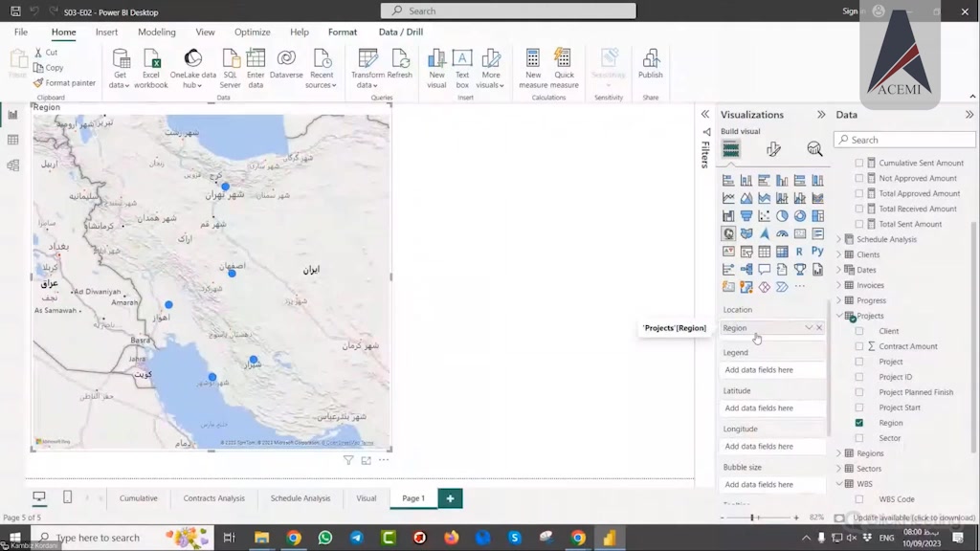Open Region field dropdown in Location well
The height and width of the screenshot is (551, 980).
[x=809, y=328]
